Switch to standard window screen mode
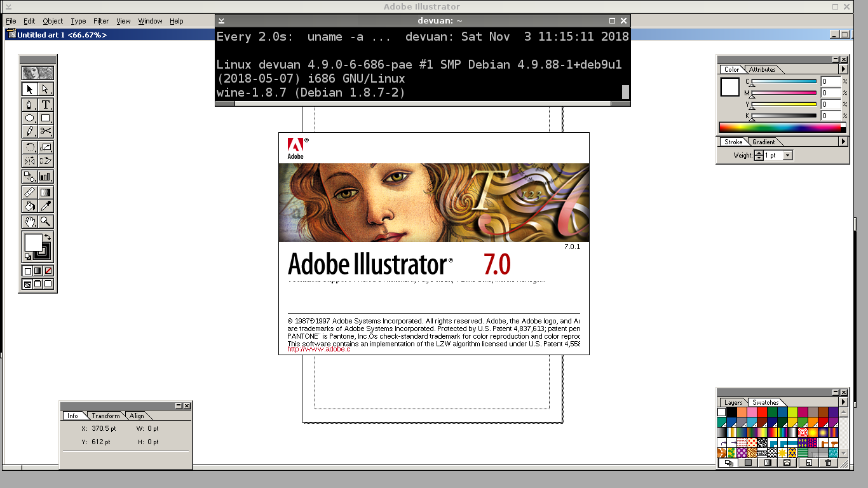 coord(27,284)
